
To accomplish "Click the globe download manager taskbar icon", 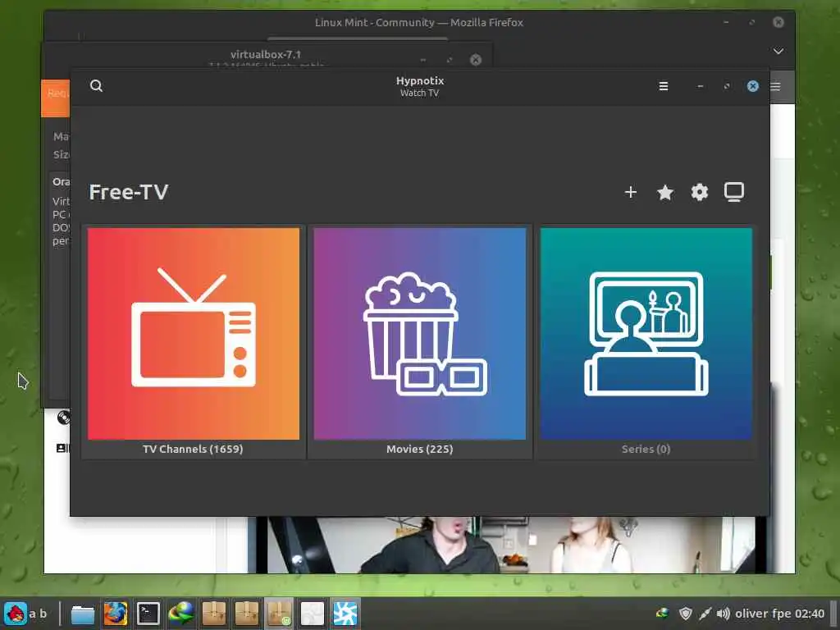I will point(181,614).
